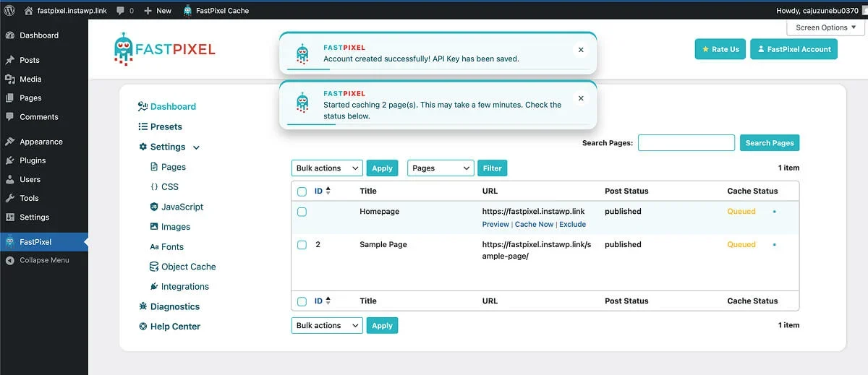Open Posts in the sidebar

click(30, 60)
